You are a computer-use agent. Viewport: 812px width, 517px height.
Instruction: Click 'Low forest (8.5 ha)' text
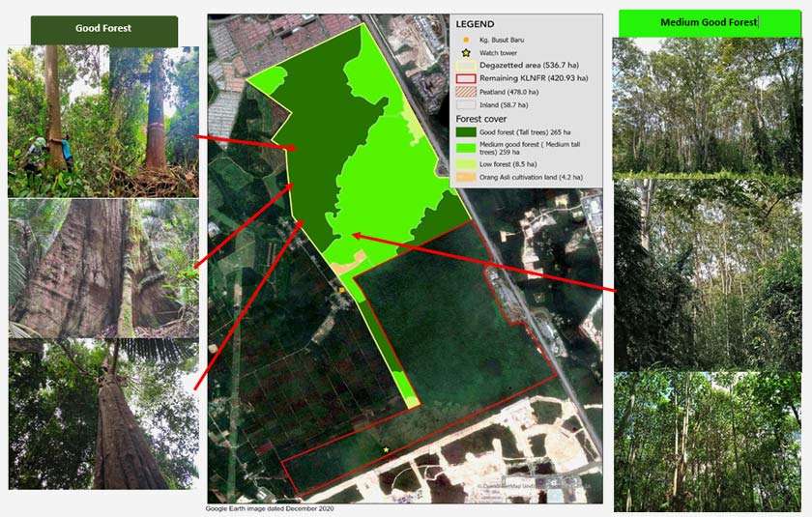tap(508, 164)
